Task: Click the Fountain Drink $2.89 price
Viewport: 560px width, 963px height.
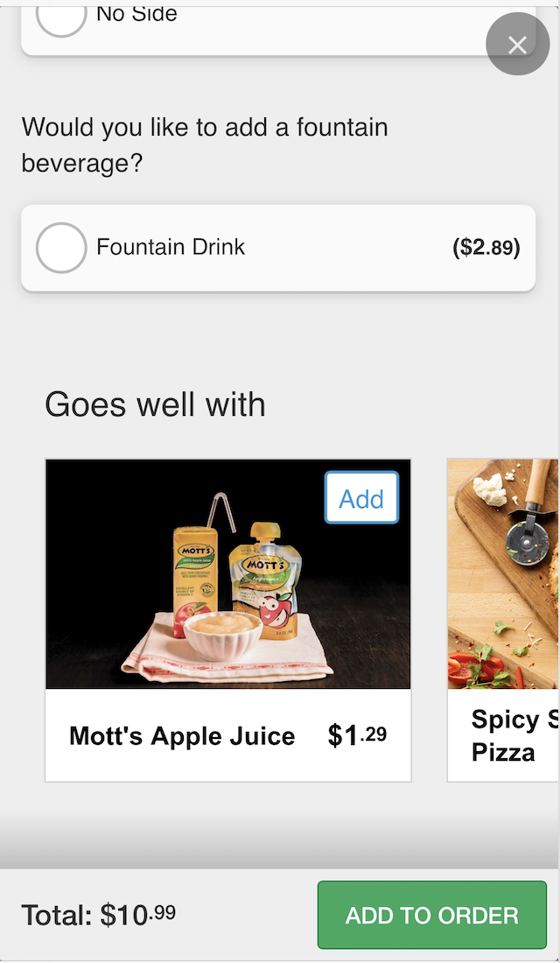Action: point(486,248)
